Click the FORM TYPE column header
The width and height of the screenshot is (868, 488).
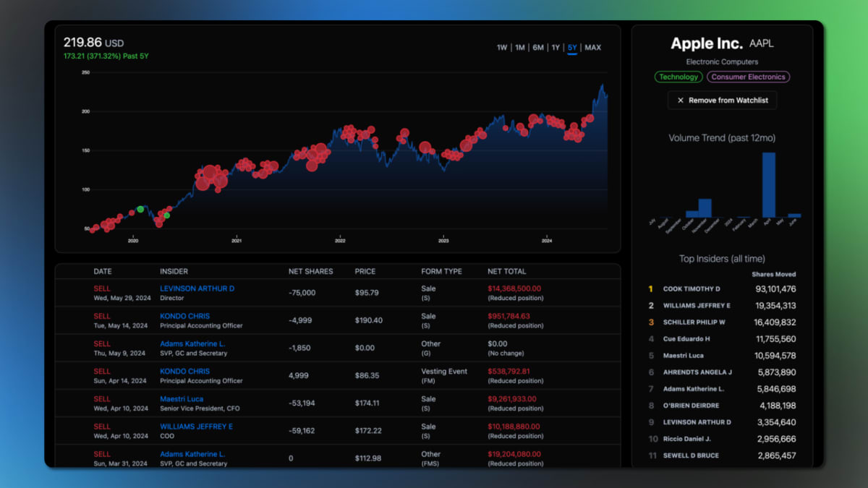click(441, 272)
